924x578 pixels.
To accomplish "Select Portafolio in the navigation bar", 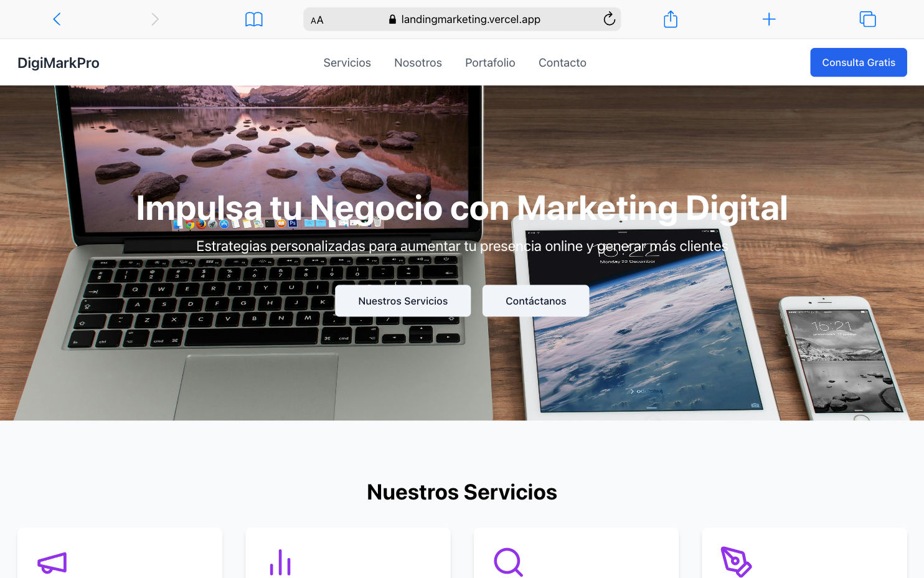I will pos(490,62).
